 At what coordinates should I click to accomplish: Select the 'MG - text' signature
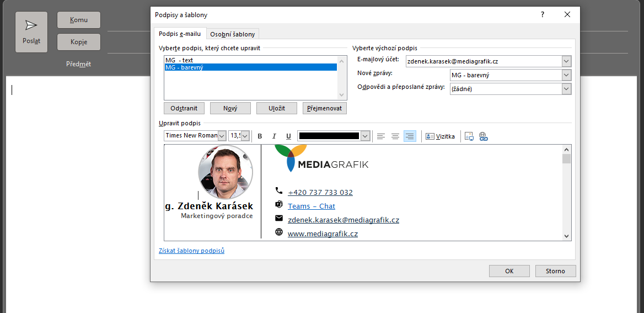tap(179, 60)
